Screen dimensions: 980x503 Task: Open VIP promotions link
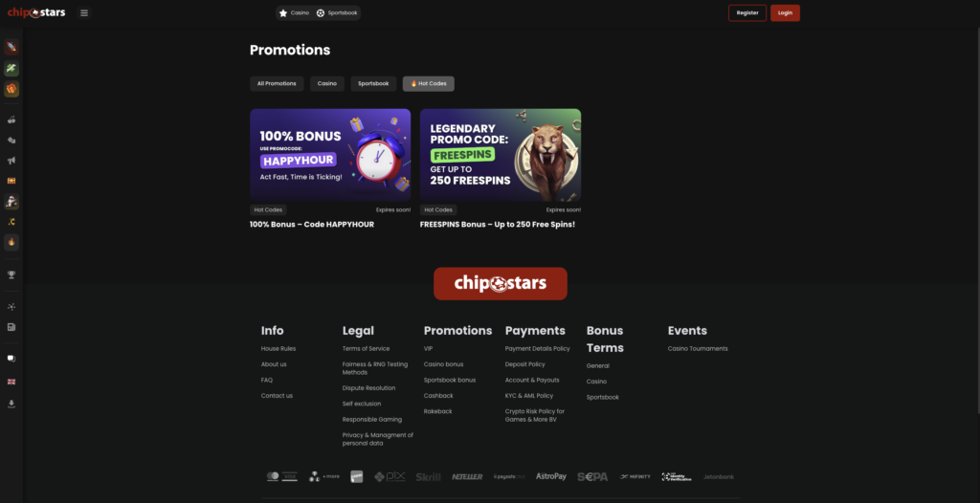[428, 349]
